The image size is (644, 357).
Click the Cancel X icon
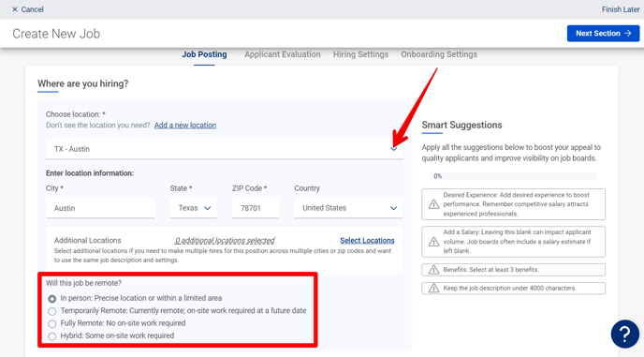(x=15, y=9)
